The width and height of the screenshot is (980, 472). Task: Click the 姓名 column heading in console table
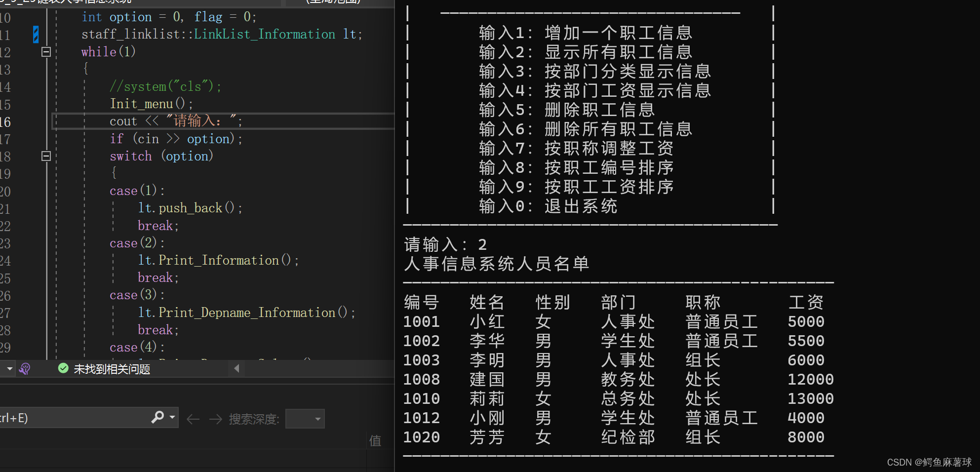pyautogui.click(x=487, y=303)
